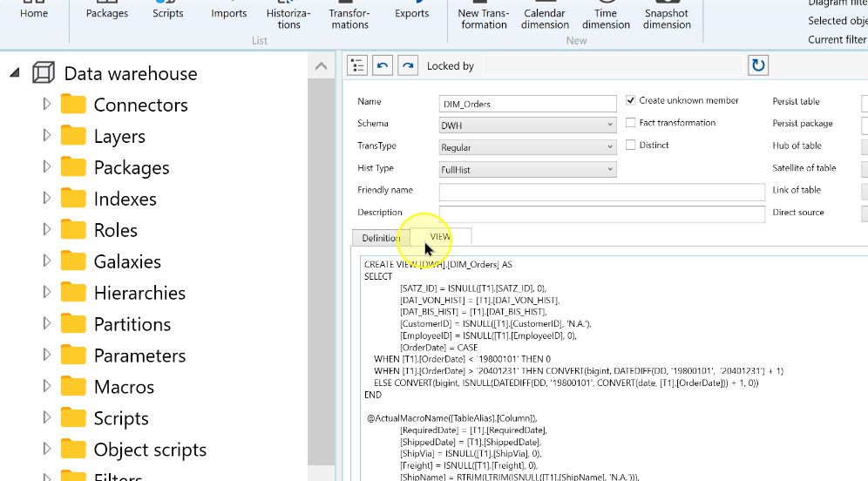
Task: Expand the Indexes node
Action: (x=46, y=198)
